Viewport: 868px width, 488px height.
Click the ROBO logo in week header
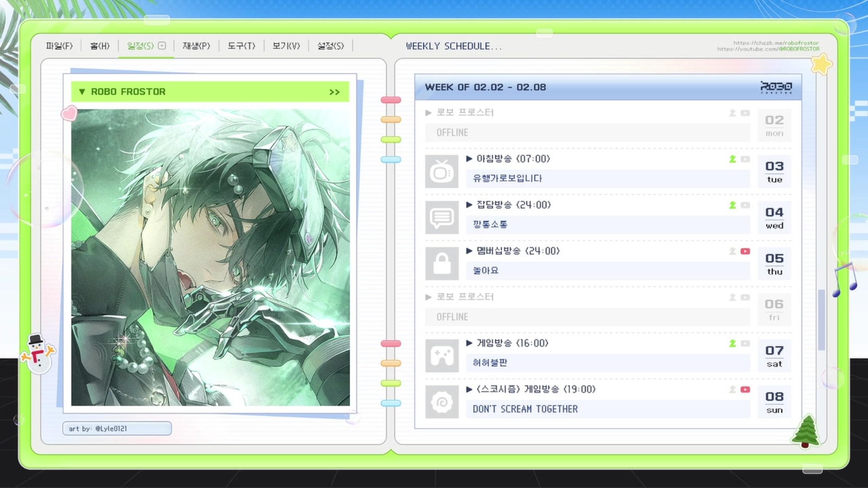[x=776, y=87]
